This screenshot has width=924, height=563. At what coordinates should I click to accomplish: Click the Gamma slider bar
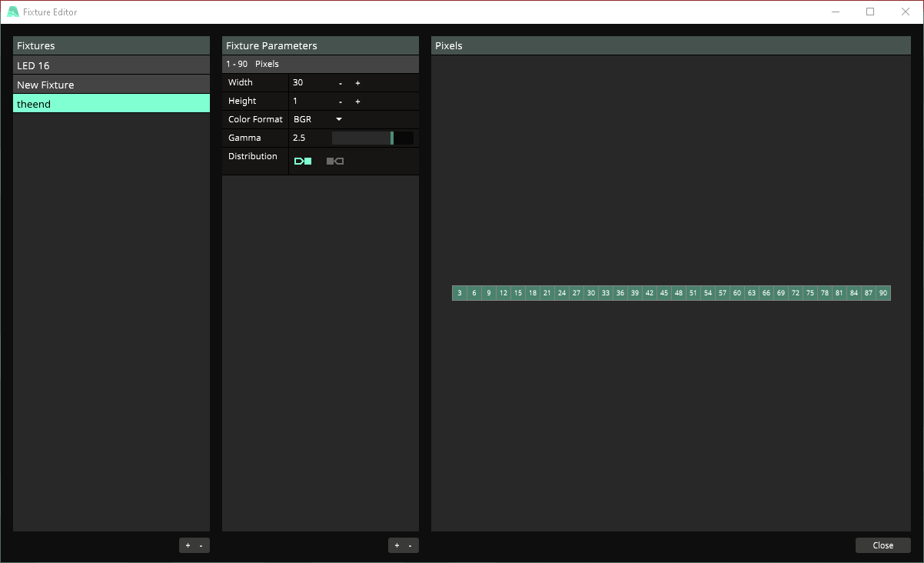pyautogui.click(x=372, y=138)
